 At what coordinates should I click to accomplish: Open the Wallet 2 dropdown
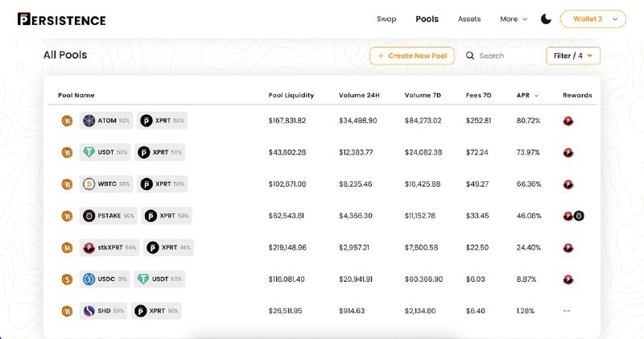tap(592, 19)
